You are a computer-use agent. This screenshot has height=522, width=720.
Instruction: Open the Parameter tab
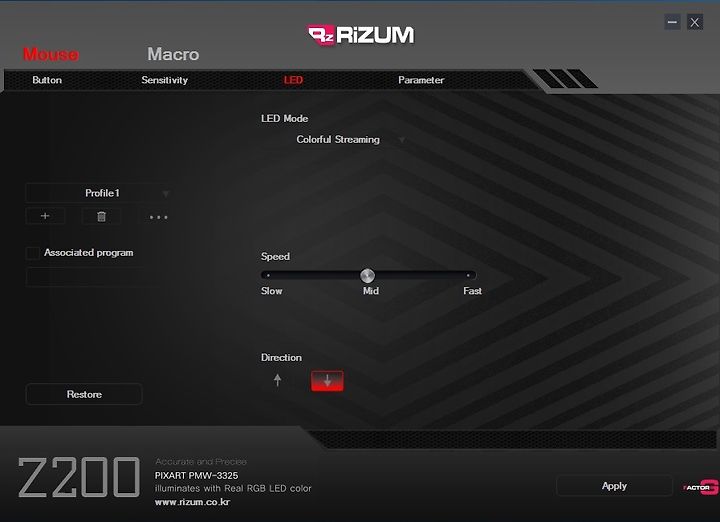click(x=421, y=80)
